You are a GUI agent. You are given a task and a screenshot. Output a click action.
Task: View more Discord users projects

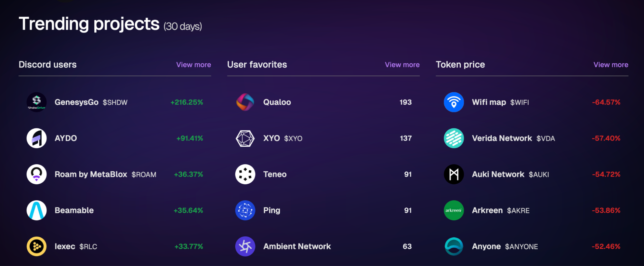(x=194, y=65)
